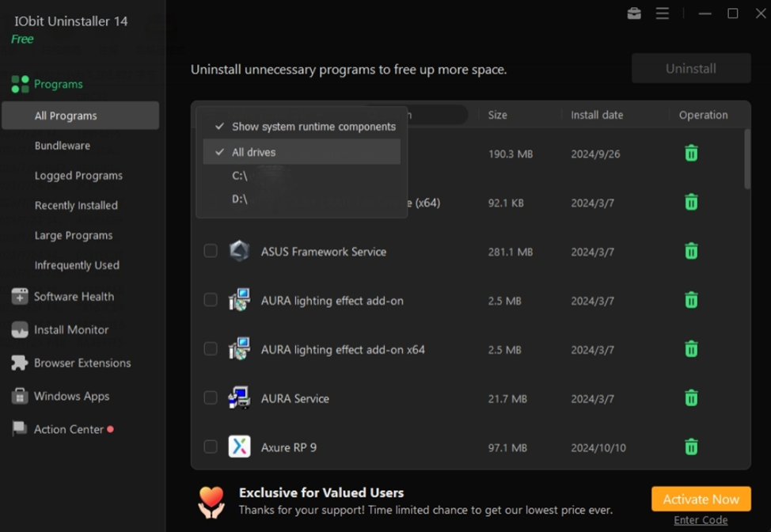Select All drives in the filter menu
Screen dimensions: 771x532
[302, 152]
